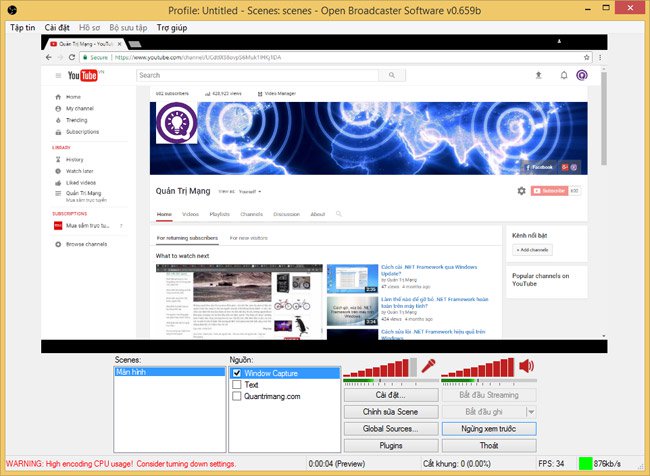Reload page icon in preview browser

pyautogui.click(x=72, y=57)
